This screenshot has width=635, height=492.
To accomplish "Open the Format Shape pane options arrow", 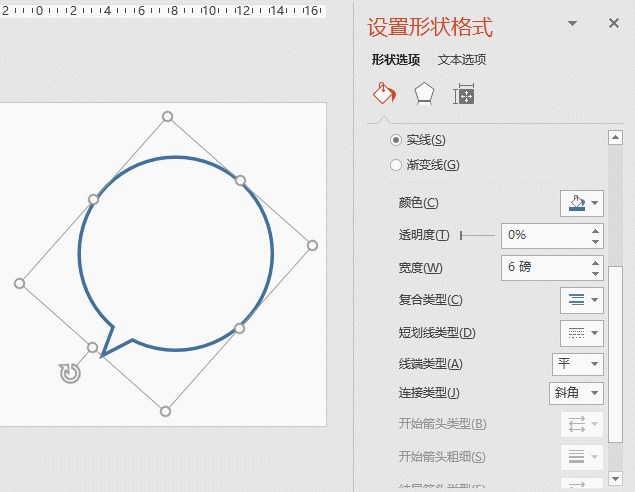I will tap(573, 23).
